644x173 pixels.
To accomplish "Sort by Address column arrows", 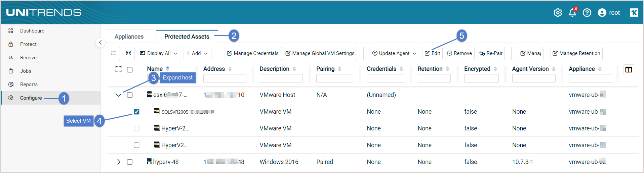I will (x=230, y=69).
